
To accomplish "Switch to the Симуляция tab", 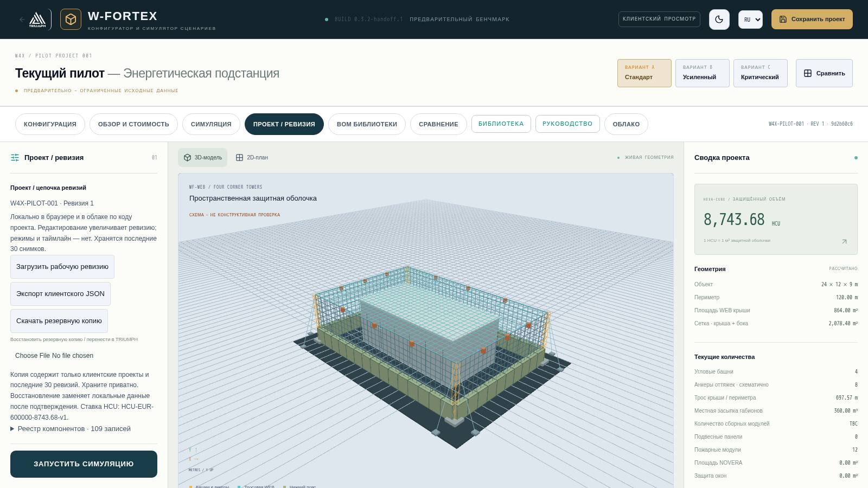I will (x=211, y=124).
